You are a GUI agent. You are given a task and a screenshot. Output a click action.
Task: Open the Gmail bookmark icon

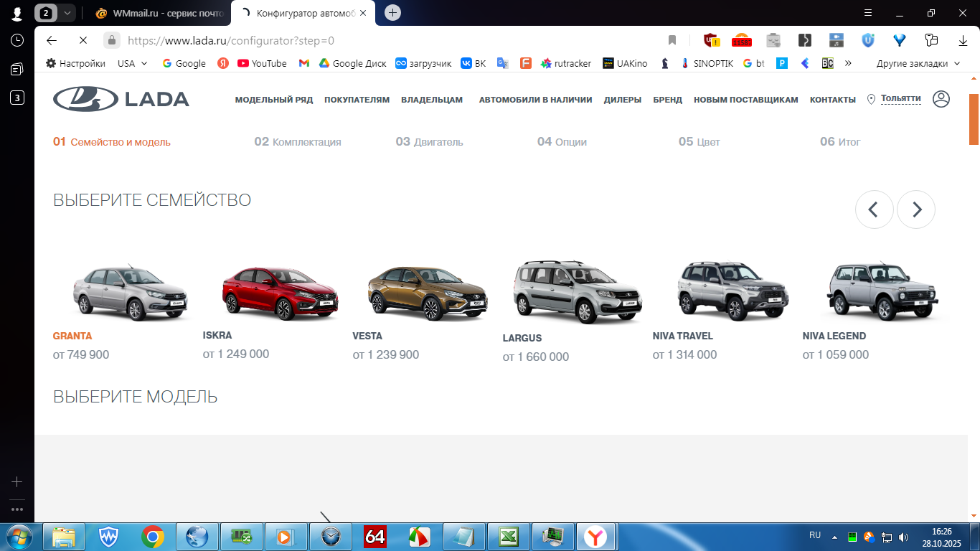click(x=304, y=63)
